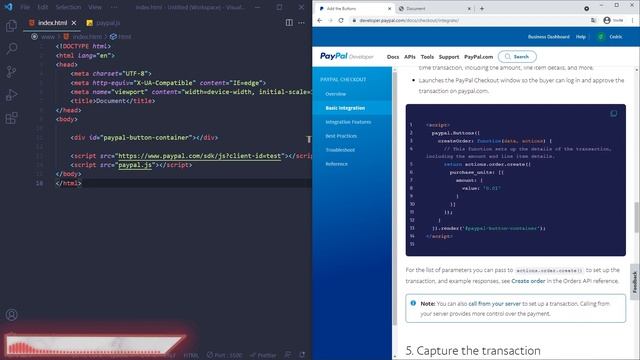
Task: Click the feedback icon in status bar
Action: coord(288,355)
